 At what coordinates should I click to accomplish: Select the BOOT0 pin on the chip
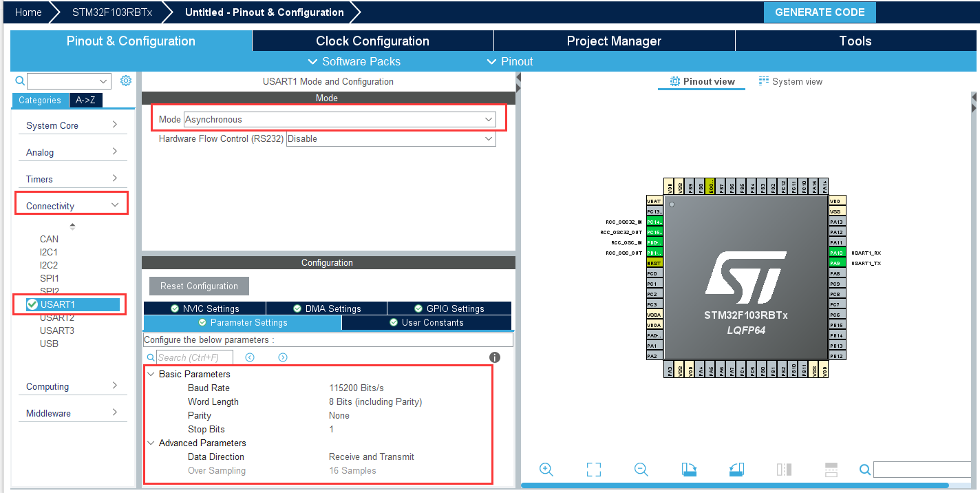(711, 186)
